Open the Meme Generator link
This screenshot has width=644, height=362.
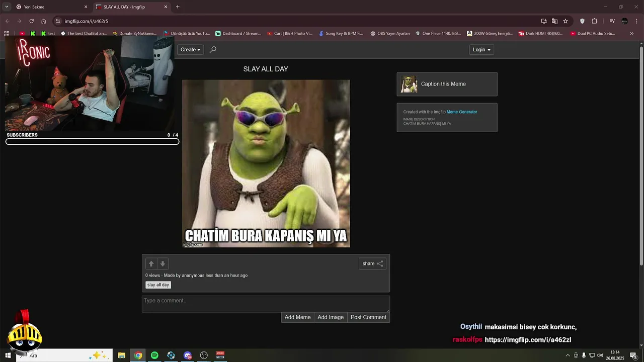pyautogui.click(x=462, y=112)
